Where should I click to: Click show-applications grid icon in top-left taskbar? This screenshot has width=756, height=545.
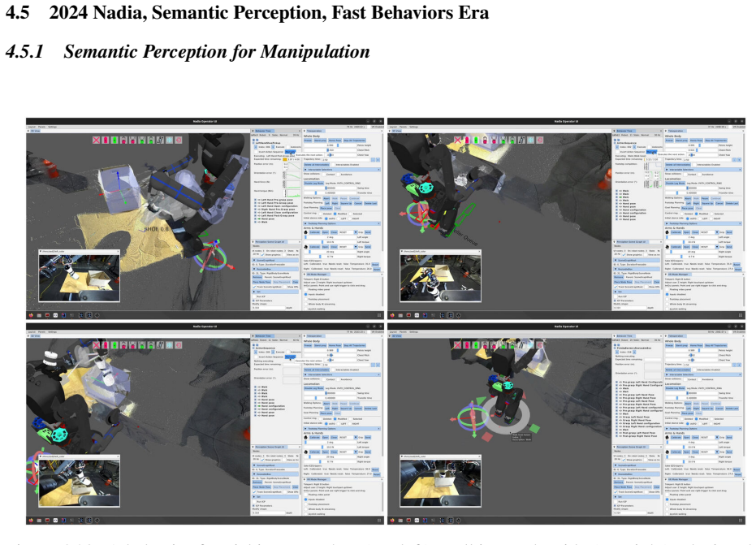coord(379,315)
